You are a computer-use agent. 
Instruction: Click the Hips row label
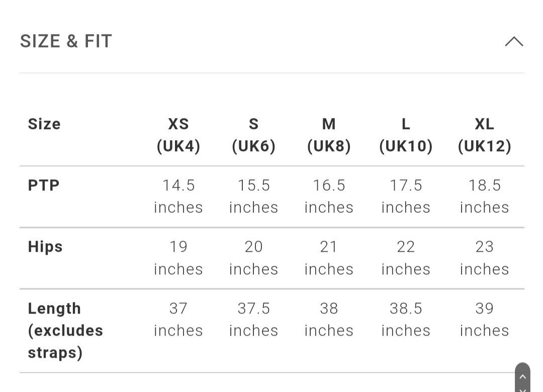(x=45, y=247)
